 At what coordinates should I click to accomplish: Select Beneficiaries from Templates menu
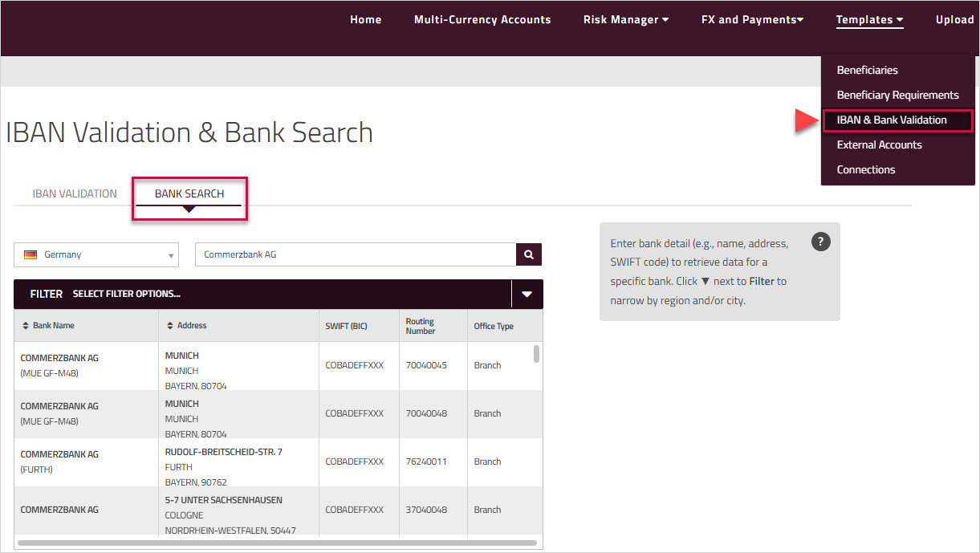pos(867,70)
